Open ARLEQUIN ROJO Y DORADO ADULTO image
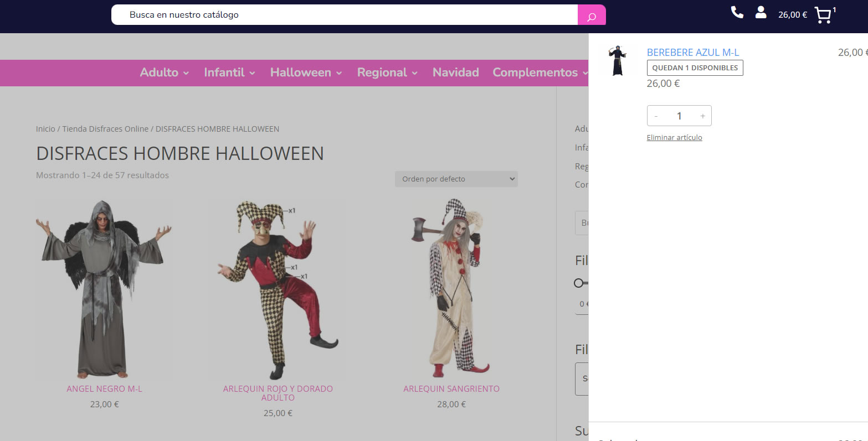Image resolution: width=868 pixels, height=441 pixels. point(278,289)
